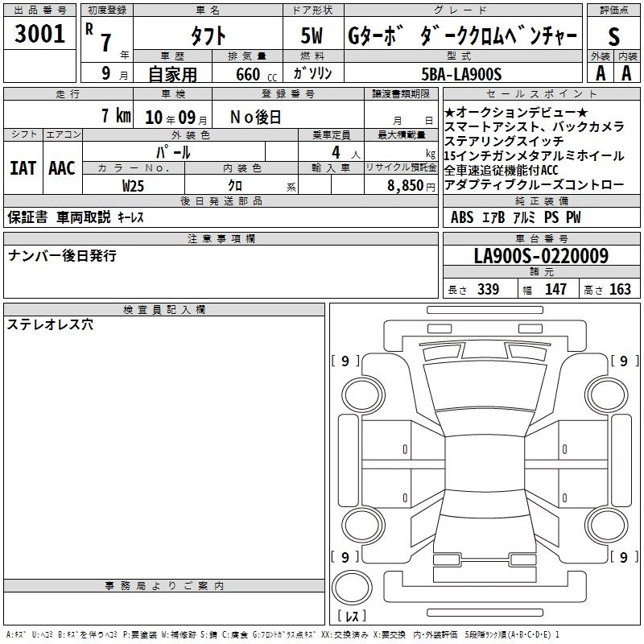Click the color number W25 cell
Screen dimensions: 644x644
pyautogui.click(x=134, y=185)
